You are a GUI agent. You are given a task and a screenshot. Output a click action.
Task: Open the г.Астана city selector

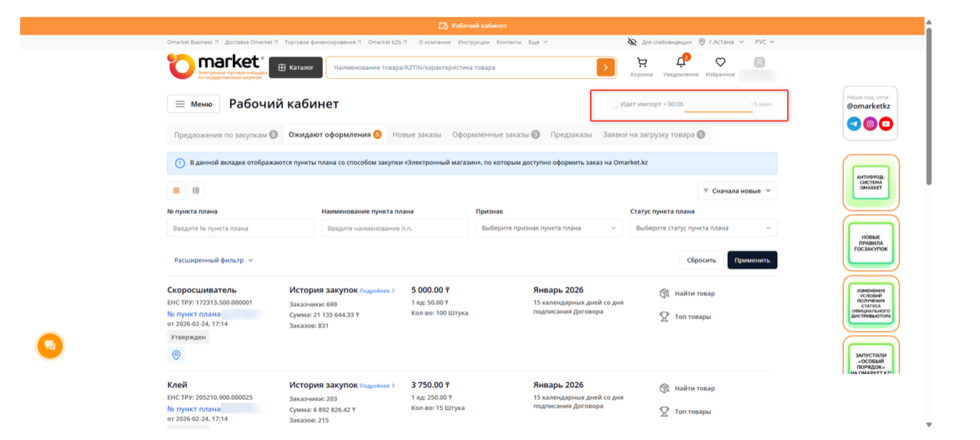(x=721, y=42)
